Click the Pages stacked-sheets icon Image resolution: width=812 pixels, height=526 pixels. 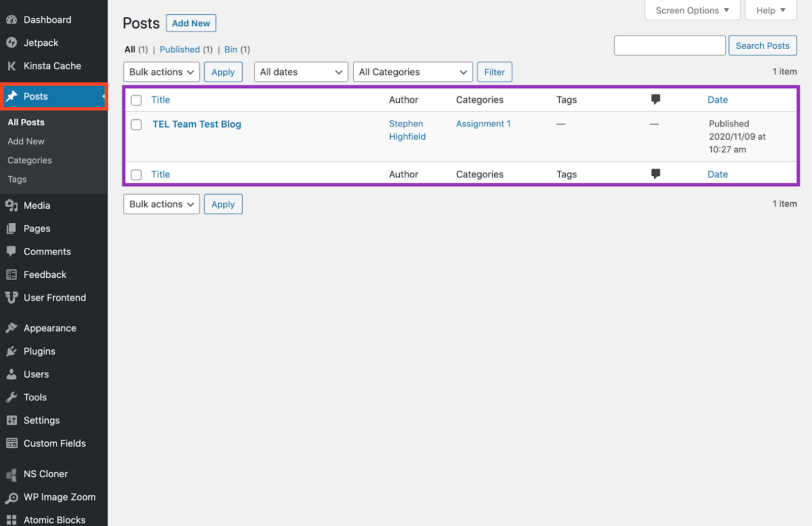12,228
